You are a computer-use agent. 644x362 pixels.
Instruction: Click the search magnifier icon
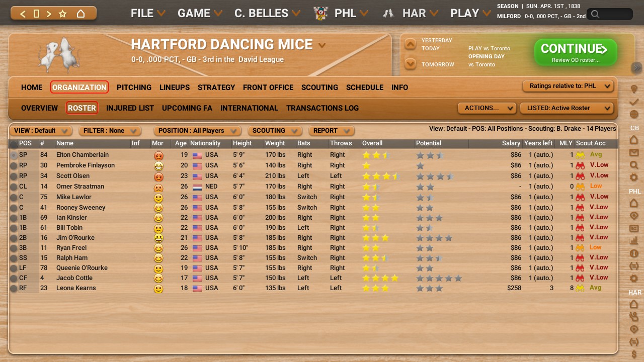tap(595, 14)
